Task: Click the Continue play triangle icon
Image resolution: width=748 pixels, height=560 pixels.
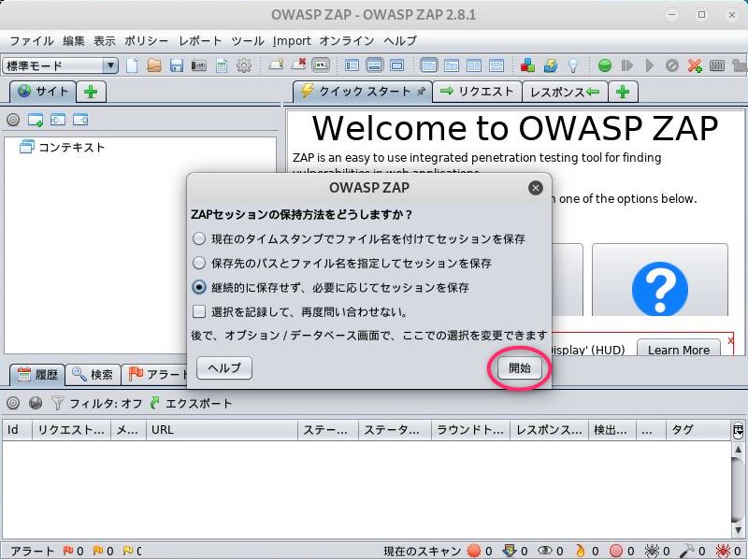Action: 649,65
